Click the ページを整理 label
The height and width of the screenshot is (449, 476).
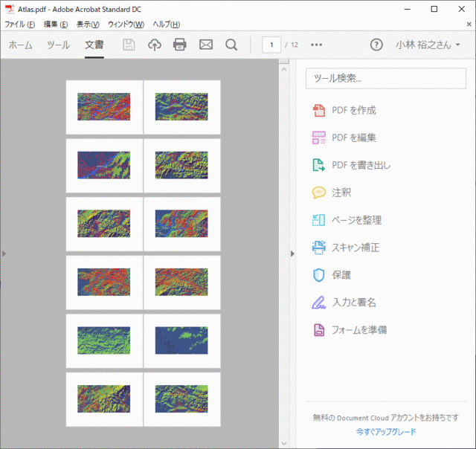357,220
